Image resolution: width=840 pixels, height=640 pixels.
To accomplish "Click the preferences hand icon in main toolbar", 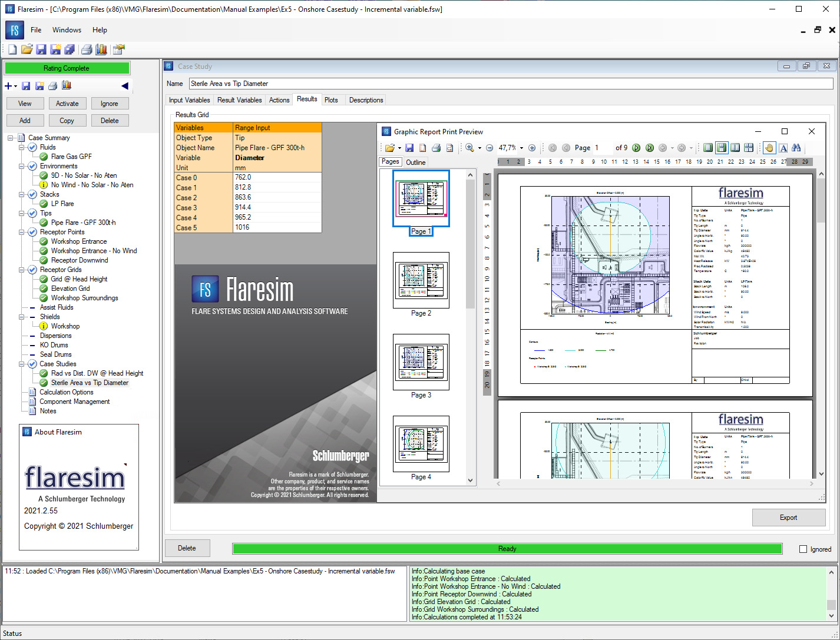I will [x=119, y=49].
